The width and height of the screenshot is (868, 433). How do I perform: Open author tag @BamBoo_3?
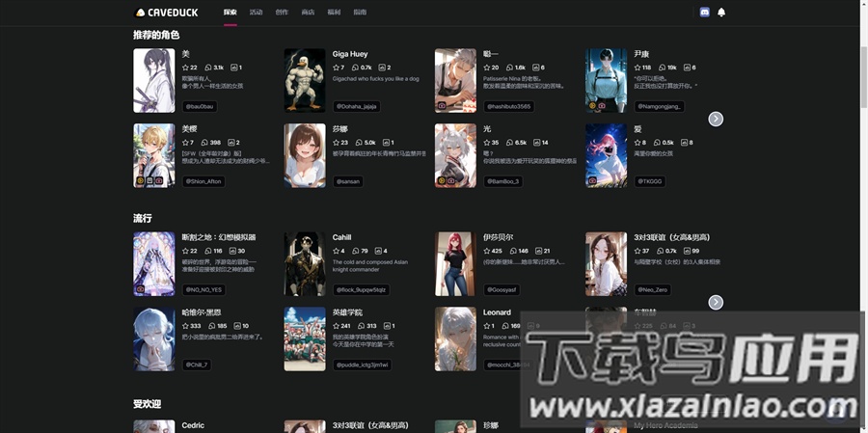coord(502,181)
